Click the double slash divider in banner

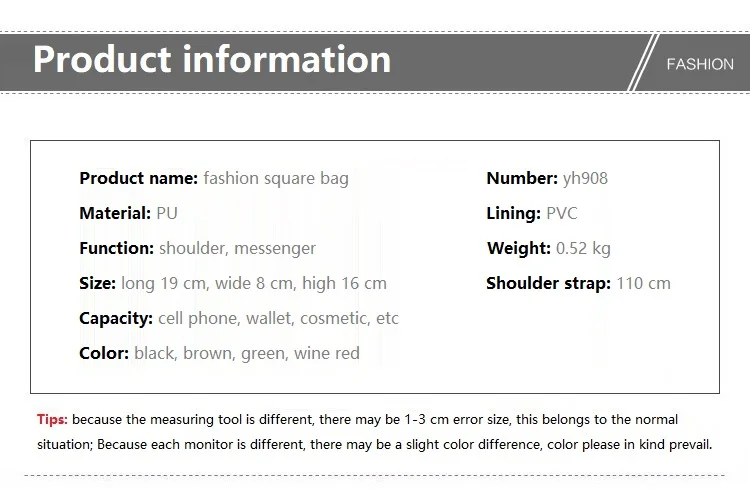643,62
